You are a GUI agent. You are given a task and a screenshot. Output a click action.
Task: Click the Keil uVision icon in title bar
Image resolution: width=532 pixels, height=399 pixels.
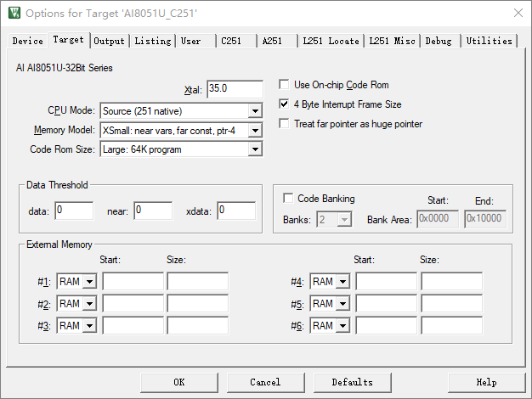pos(14,13)
